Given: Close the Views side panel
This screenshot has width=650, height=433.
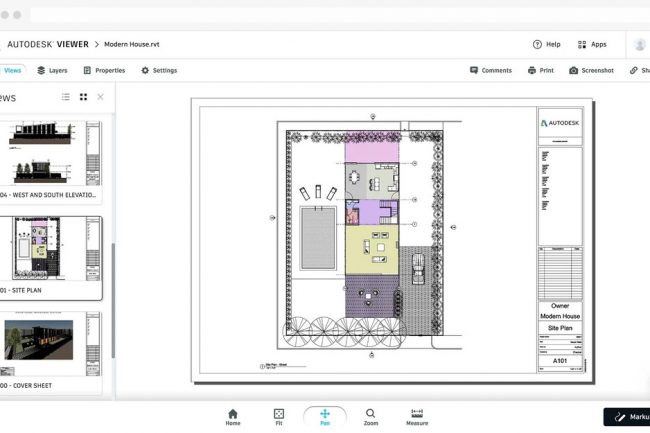Looking at the screenshot, I should pos(100,97).
